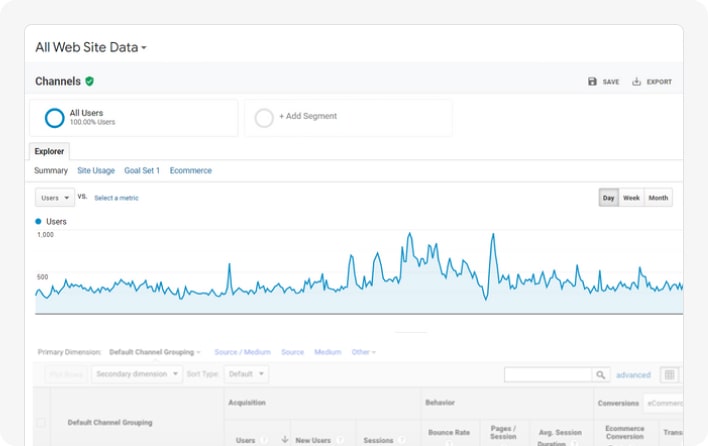Click the All Users blue circle icon
708x446 pixels.
click(x=55, y=118)
